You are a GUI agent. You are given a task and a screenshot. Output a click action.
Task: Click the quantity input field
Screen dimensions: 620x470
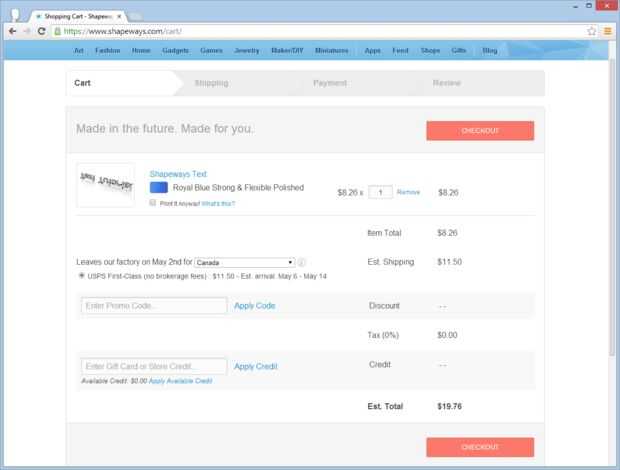pyautogui.click(x=380, y=193)
